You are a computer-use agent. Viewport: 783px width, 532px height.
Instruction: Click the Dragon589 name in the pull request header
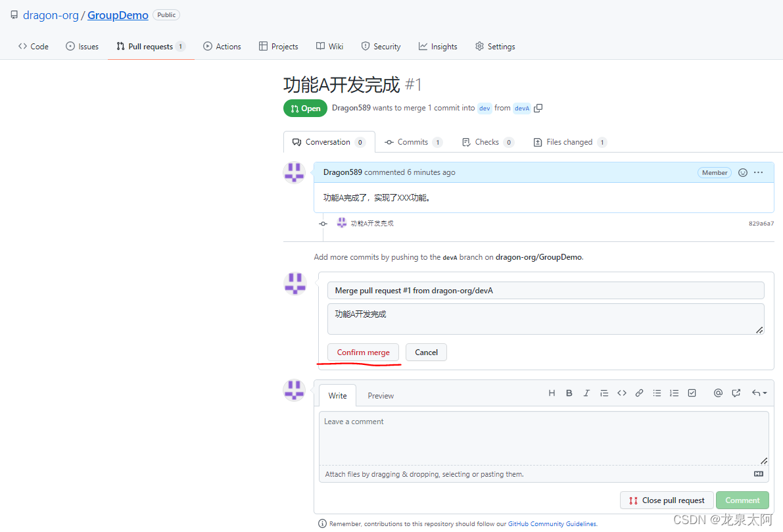click(351, 108)
